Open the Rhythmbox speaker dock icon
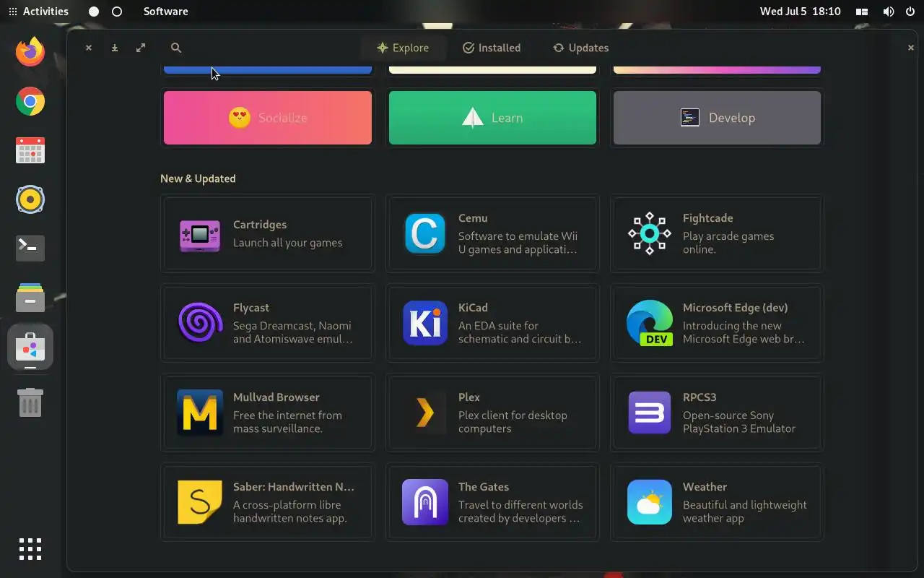The image size is (924, 578). click(30, 199)
